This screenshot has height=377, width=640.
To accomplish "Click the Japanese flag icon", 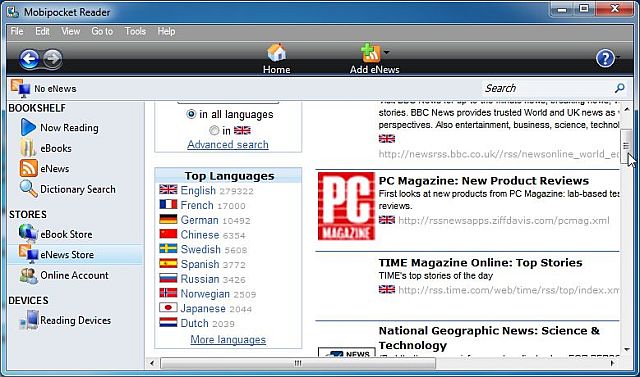I will coord(168,307).
